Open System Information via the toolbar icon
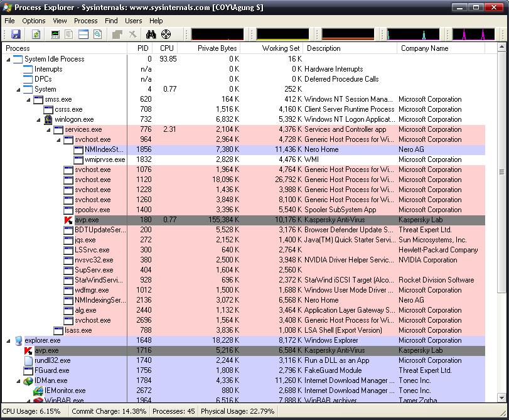Image resolution: width=509 pixels, height=420 pixels. [55, 35]
